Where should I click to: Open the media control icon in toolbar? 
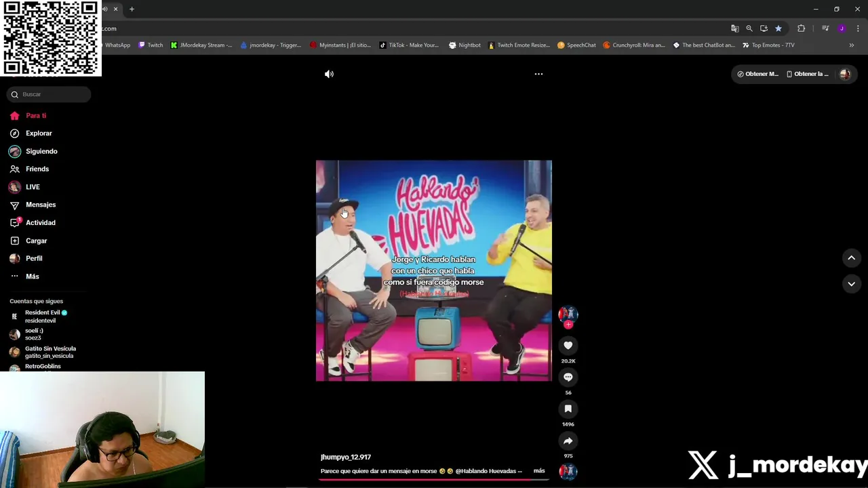825,28
